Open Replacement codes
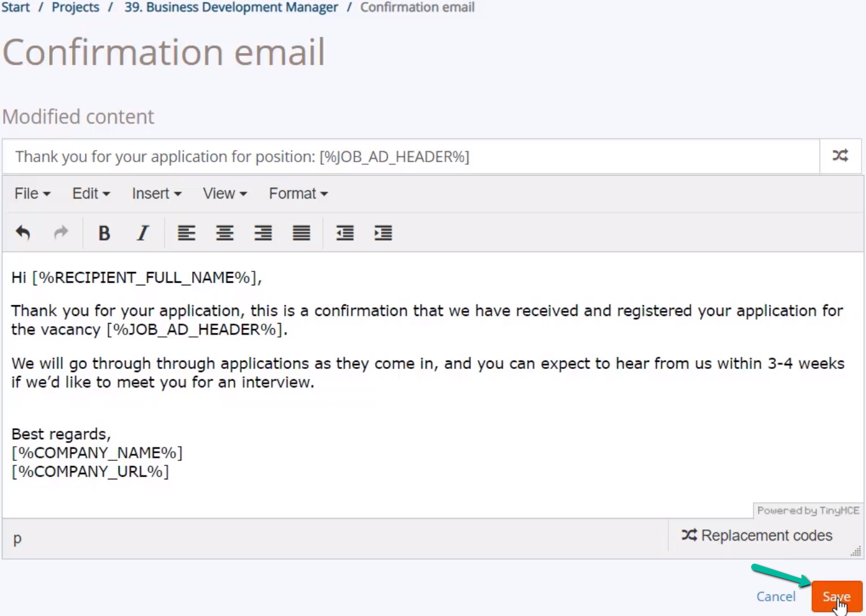Screen dimensions: 866x616 point(757,536)
